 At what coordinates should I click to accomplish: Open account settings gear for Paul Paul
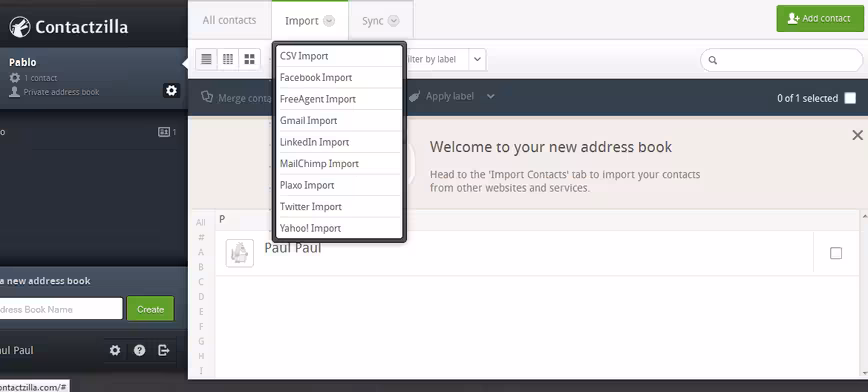click(115, 350)
